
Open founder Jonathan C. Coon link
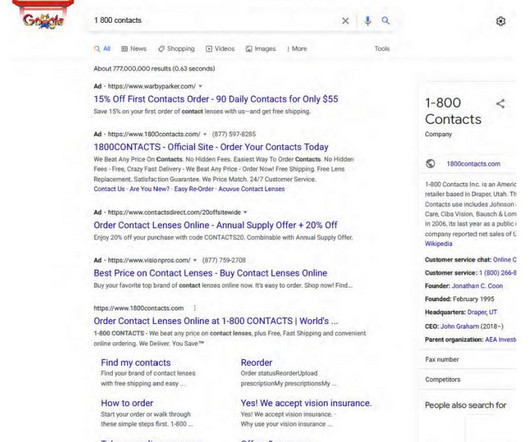477,286
